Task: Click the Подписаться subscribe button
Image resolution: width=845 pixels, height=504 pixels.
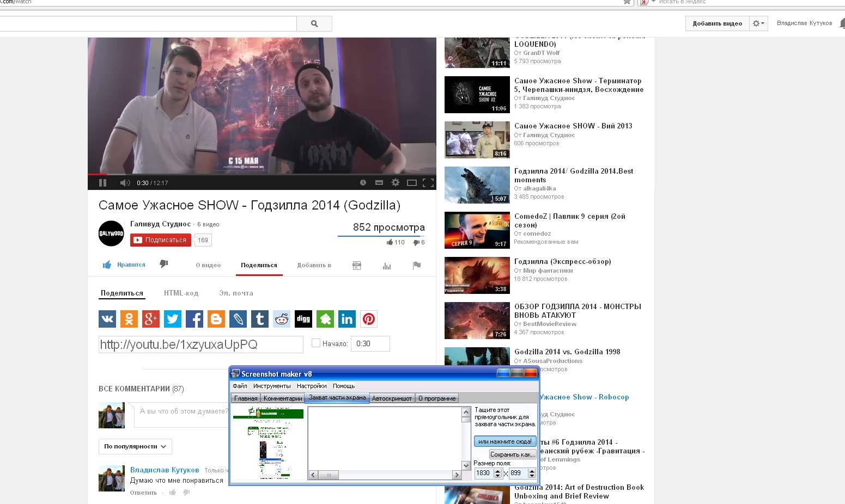Action: tap(161, 240)
